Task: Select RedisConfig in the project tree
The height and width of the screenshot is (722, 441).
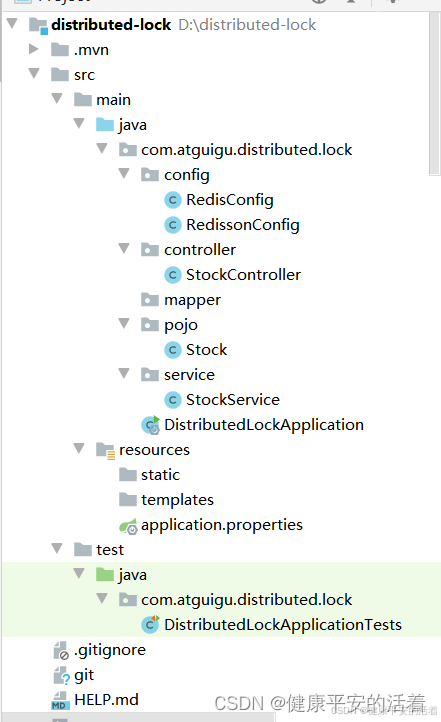Action: coord(230,200)
